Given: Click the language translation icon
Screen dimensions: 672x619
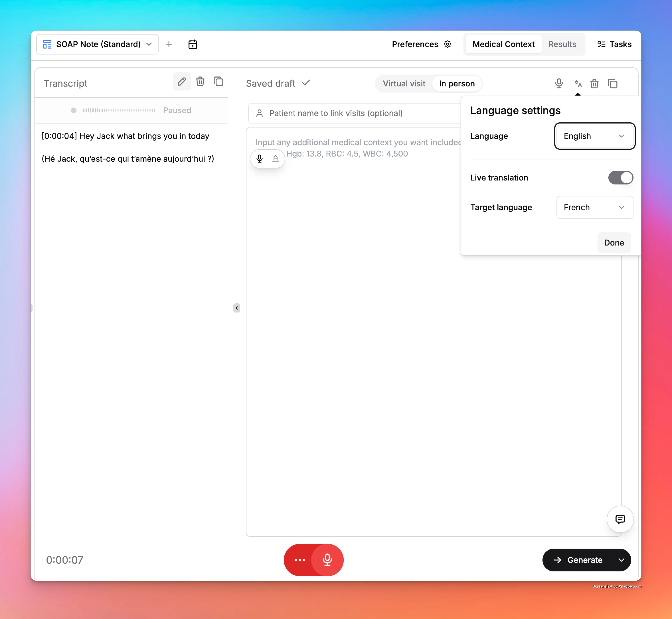Looking at the screenshot, I should tap(578, 83).
